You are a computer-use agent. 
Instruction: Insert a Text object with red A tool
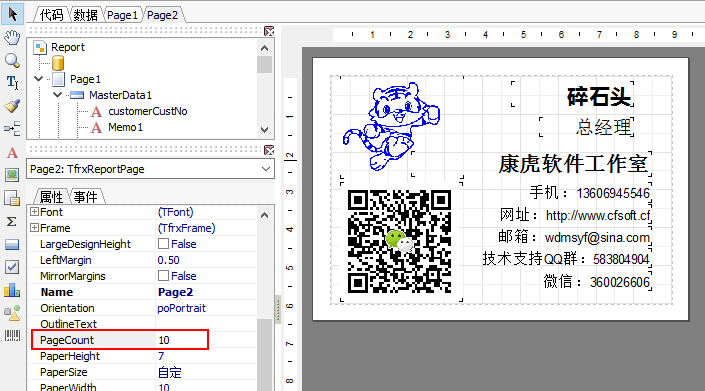click(12, 152)
